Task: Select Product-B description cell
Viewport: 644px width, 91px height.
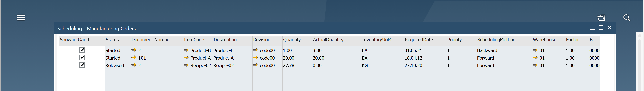Action: tap(232, 50)
